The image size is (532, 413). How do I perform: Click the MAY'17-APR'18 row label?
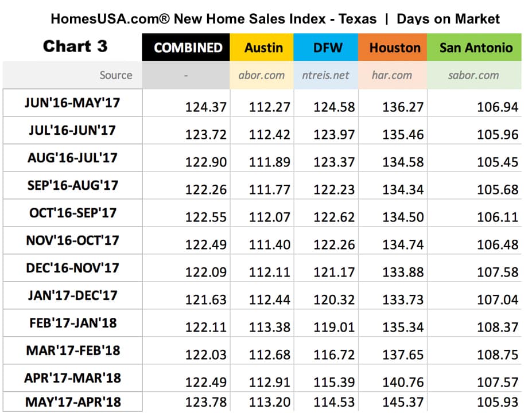[73, 402]
